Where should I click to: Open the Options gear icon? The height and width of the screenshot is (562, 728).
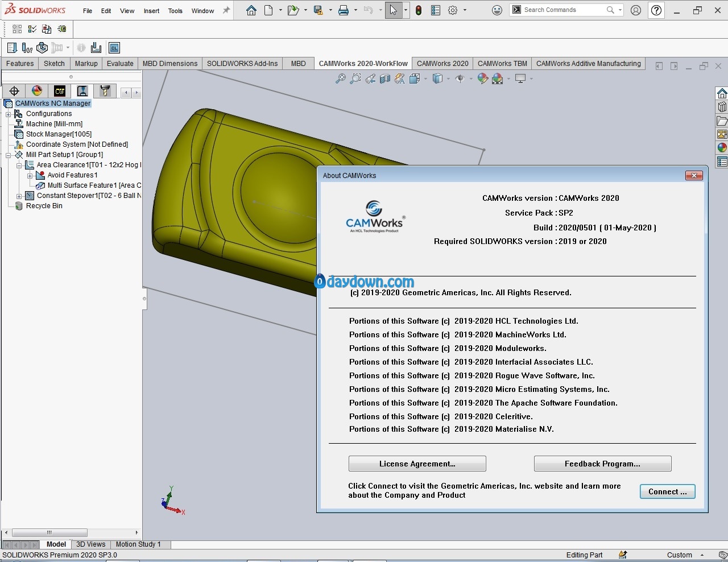(x=453, y=10)
